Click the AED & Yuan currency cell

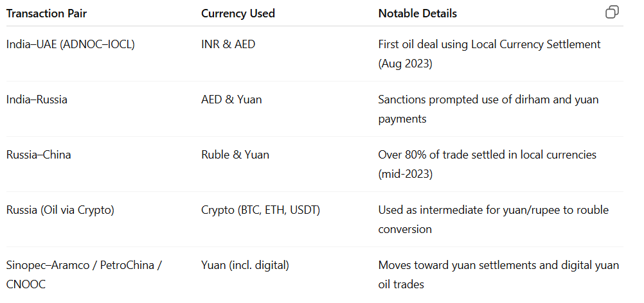point(231,100)
